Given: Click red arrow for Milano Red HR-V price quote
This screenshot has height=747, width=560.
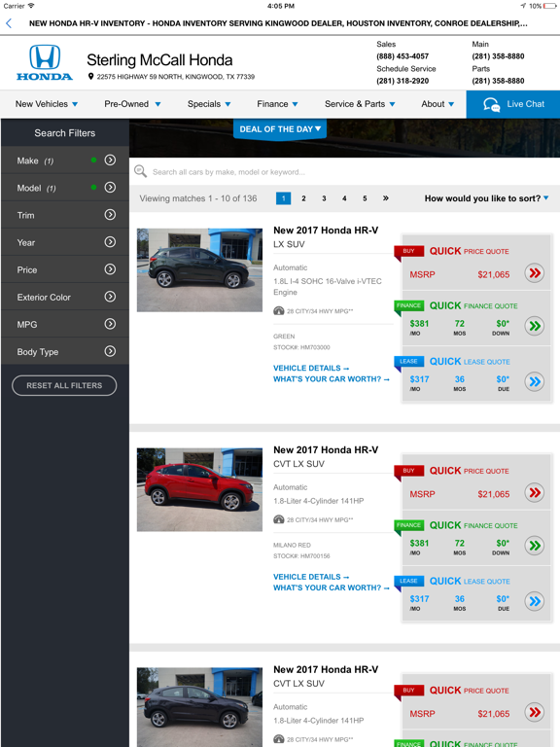Looking at the screenshot, I should click(535, 492).
